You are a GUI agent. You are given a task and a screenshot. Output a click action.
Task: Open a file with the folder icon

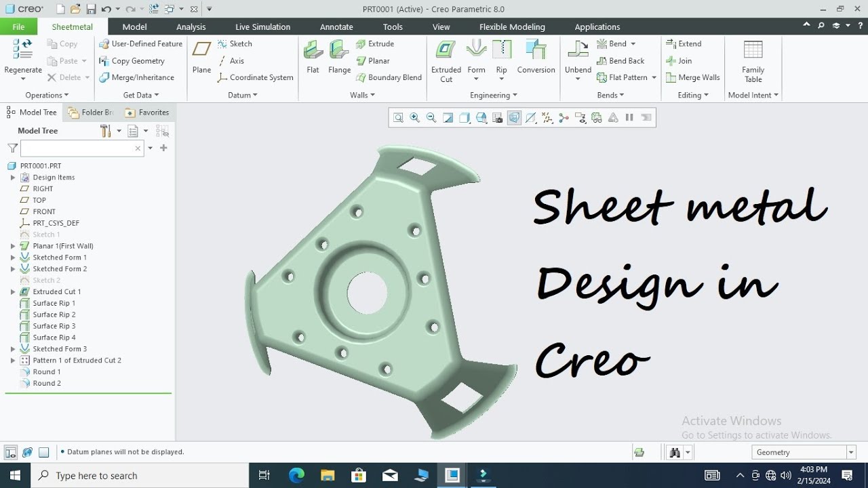[75, 9]
